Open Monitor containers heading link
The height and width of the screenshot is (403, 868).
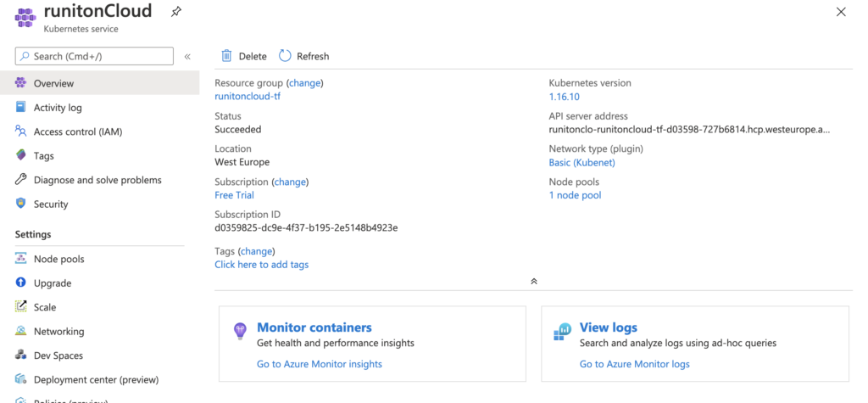314,327
